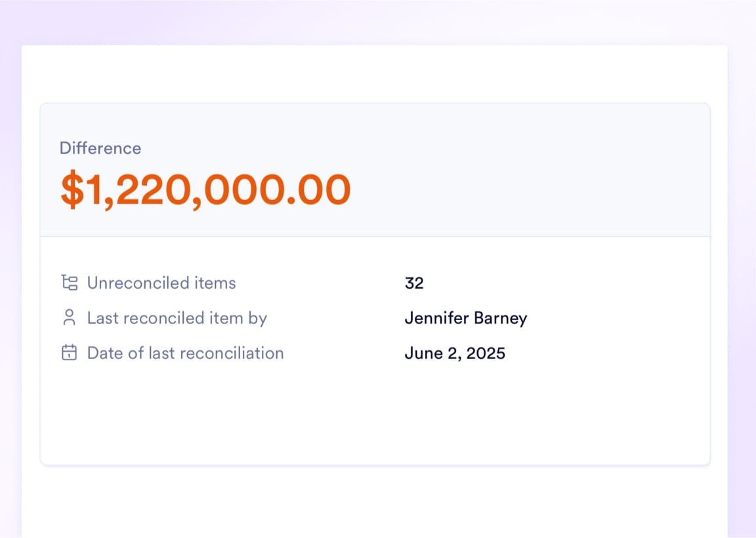Click the Unreconciled items label
This screenshot has height=538, width=756.
[x=161, y=283]
